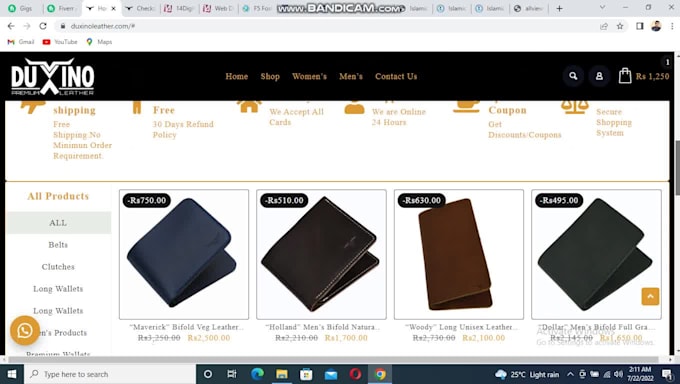Screen dimensions: 680x384
Task: Click the horizontal page scrollbar
Action: 334,360
